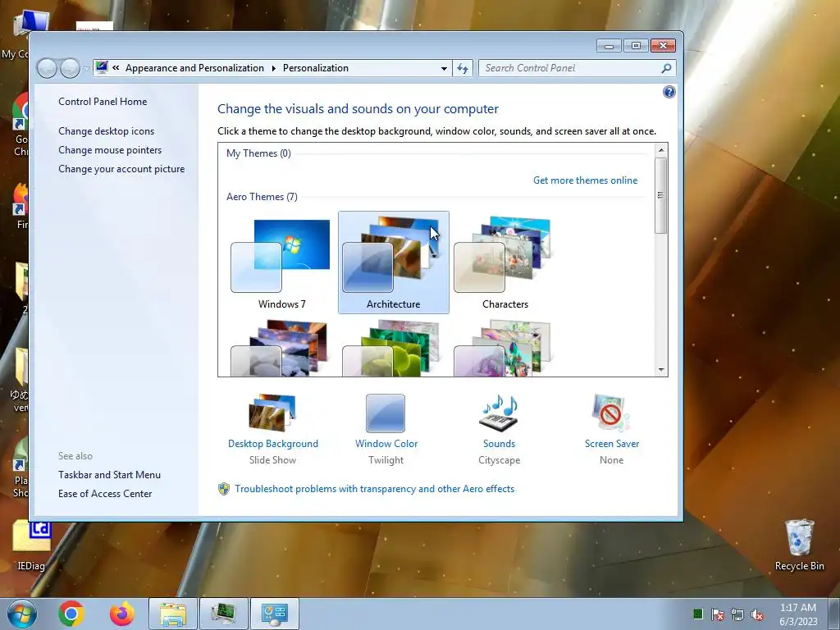Select the Windows 7 theme

click(282, 262)
